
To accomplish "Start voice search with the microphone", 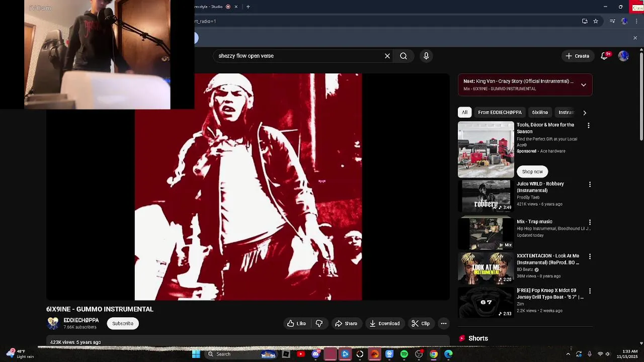I will pos(426,56).
